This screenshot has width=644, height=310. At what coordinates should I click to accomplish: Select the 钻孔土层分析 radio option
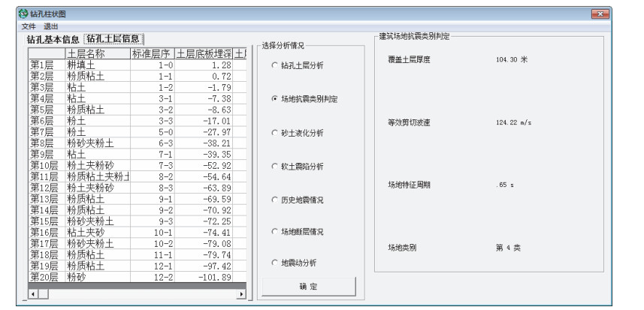pos(274,66)
